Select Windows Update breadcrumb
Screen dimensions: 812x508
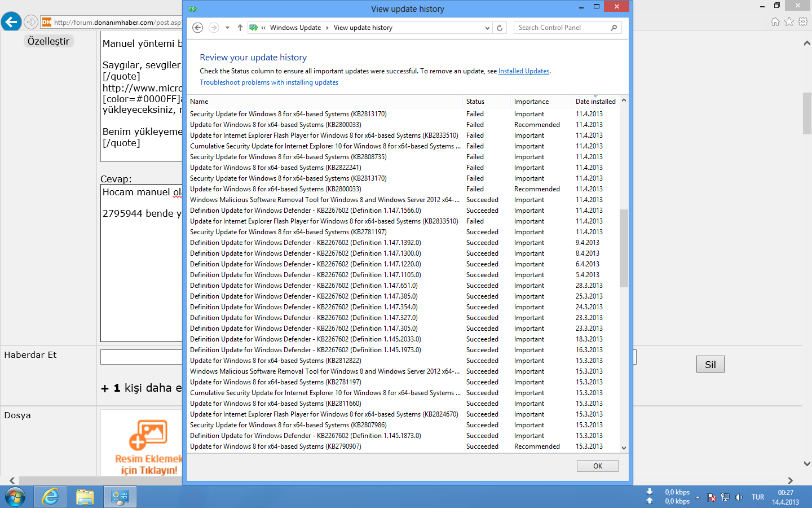pyautogui.click(x=295, y=28)
